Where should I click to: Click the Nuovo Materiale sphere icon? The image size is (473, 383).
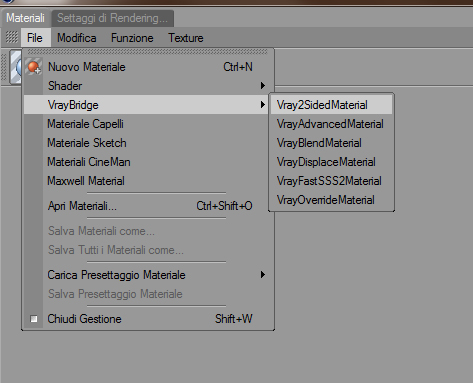click(34, 67)
